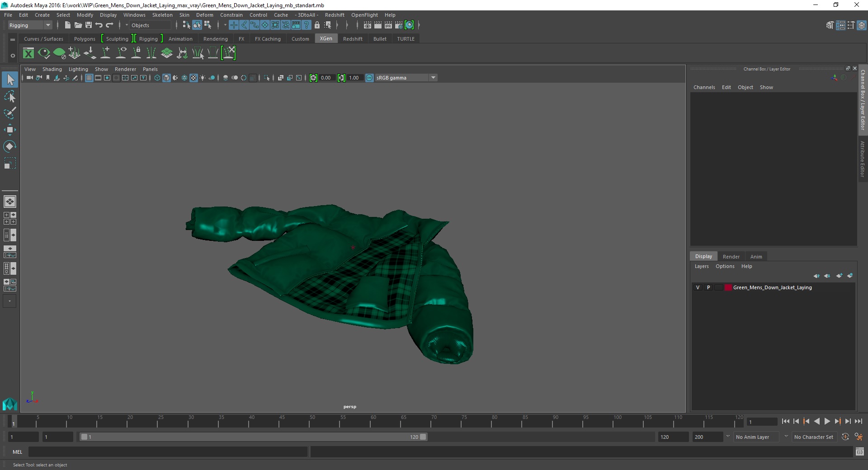Open animation preferences button
Viewport: 868px width, 470px height.
coord(859,437)
